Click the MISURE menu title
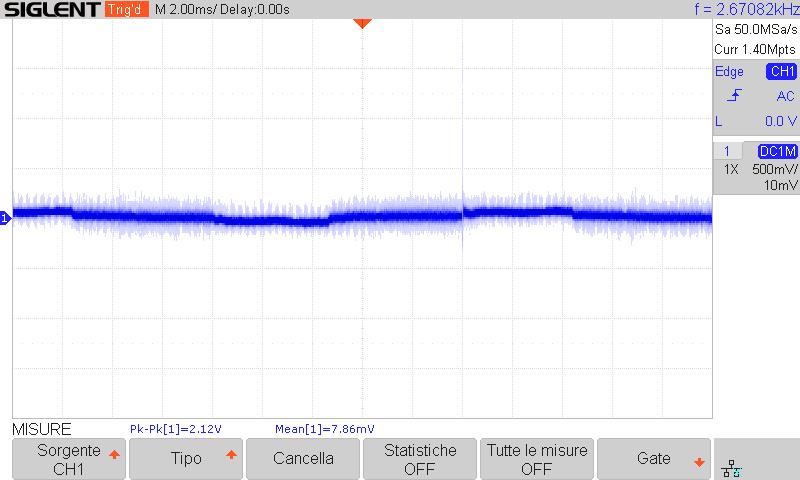The height and width of the screenshot is (480, 800). point(42,429)
